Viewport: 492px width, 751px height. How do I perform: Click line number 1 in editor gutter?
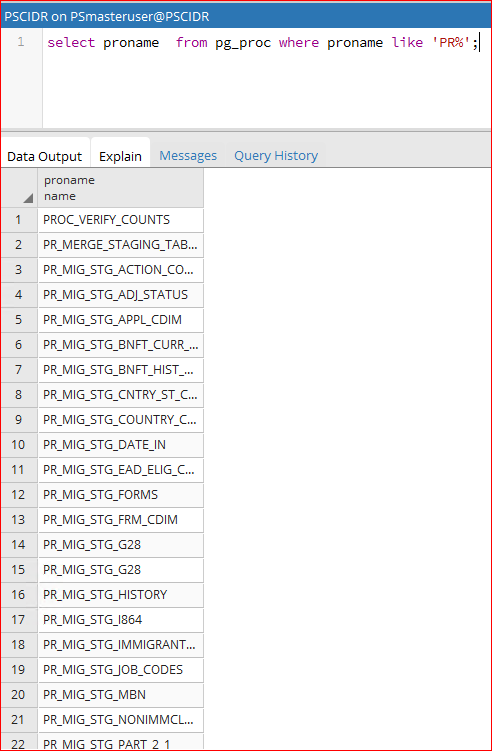click(21, 42)
